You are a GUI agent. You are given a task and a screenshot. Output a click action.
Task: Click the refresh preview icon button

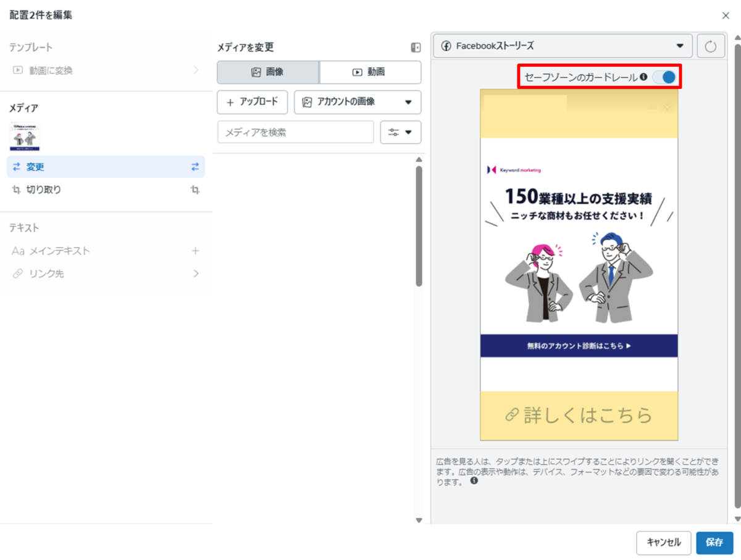click(x=710, y=46)
